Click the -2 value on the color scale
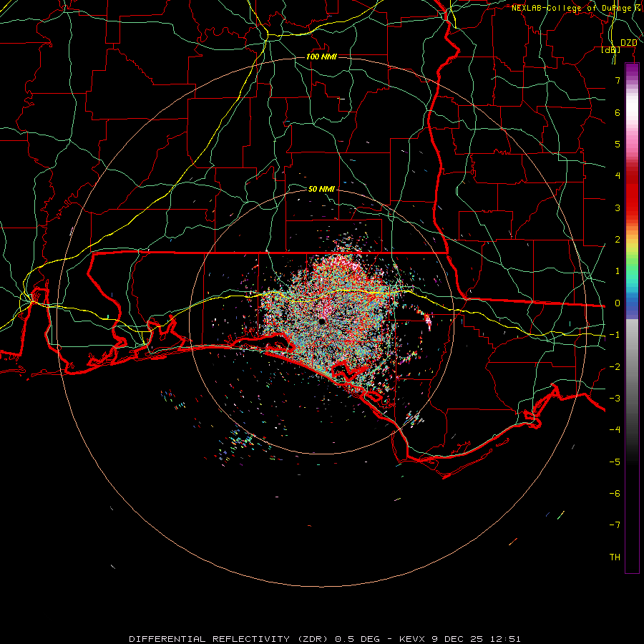 pos(615,366)
